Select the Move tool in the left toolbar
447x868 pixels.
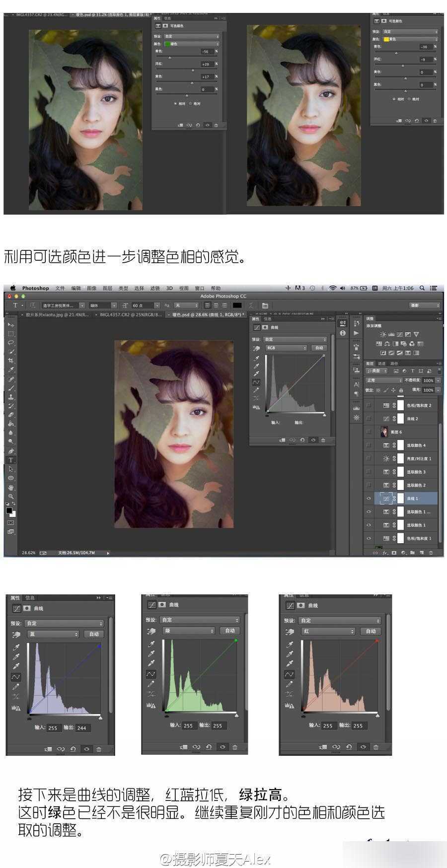[11, 325]
